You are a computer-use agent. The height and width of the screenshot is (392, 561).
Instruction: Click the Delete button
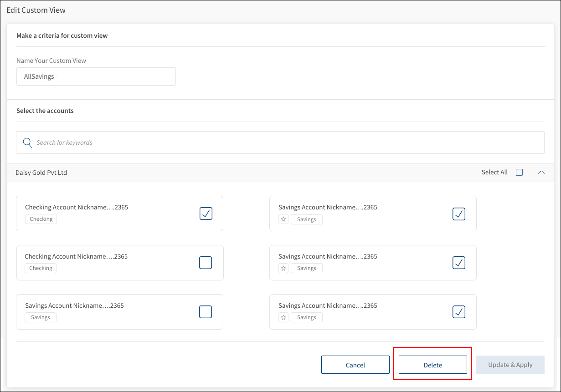pos(432,365)
